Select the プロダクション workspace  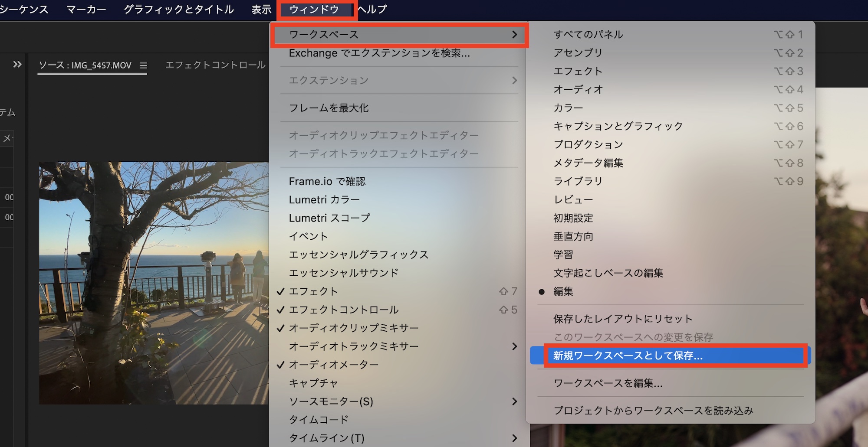point(671,144)
